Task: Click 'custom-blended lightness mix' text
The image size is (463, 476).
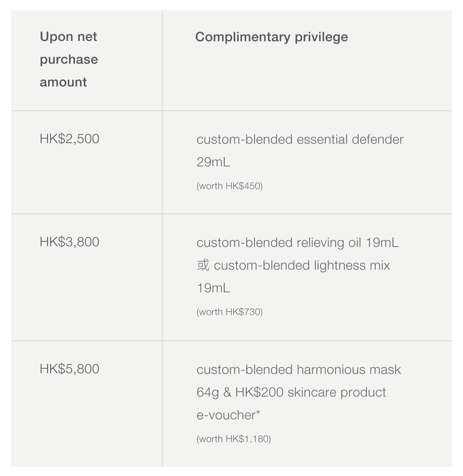Action: coord(302,265)
